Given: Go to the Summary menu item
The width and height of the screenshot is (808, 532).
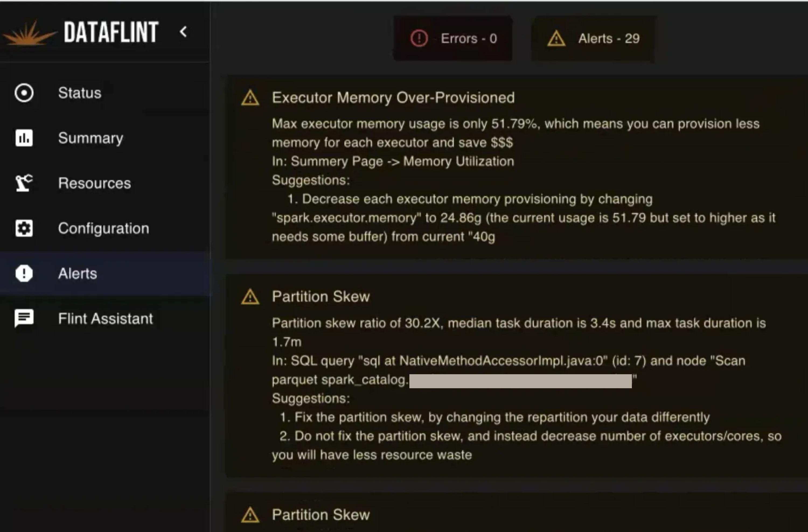Looking at the screenshot, I should pos(105,138).
